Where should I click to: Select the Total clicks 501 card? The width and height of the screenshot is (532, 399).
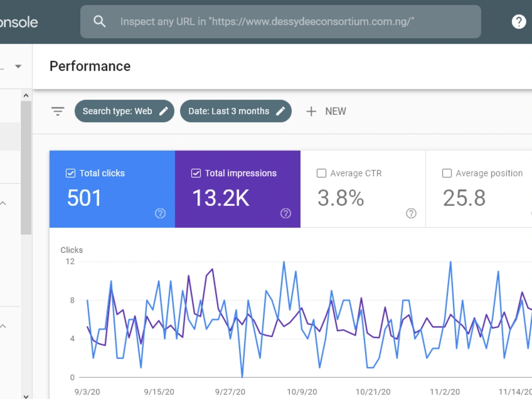(x=112, y=189)
